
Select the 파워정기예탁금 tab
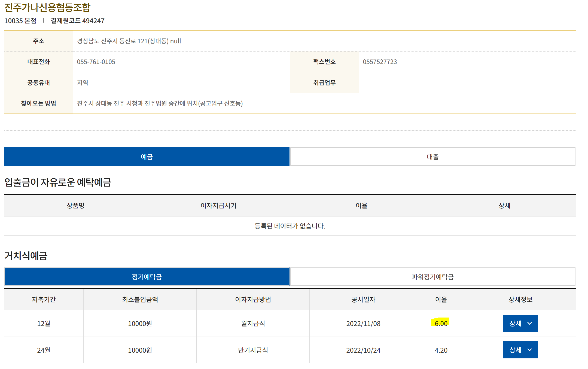click(x=432, y=277)
